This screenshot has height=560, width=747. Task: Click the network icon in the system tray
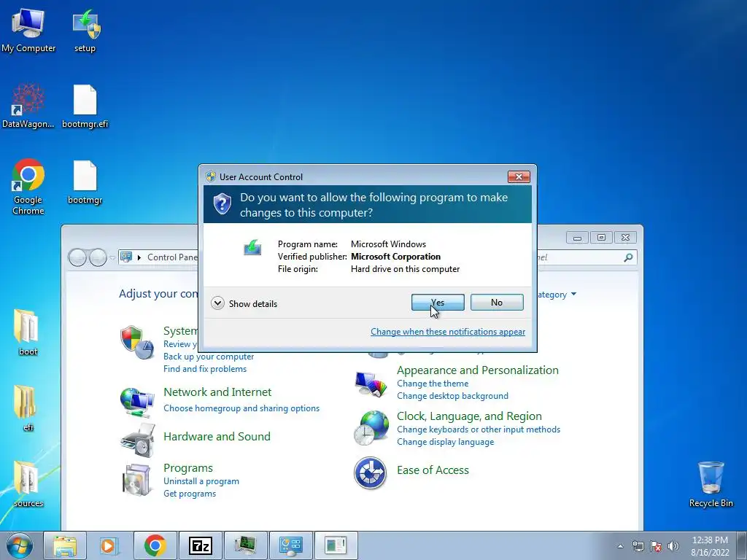638,546
